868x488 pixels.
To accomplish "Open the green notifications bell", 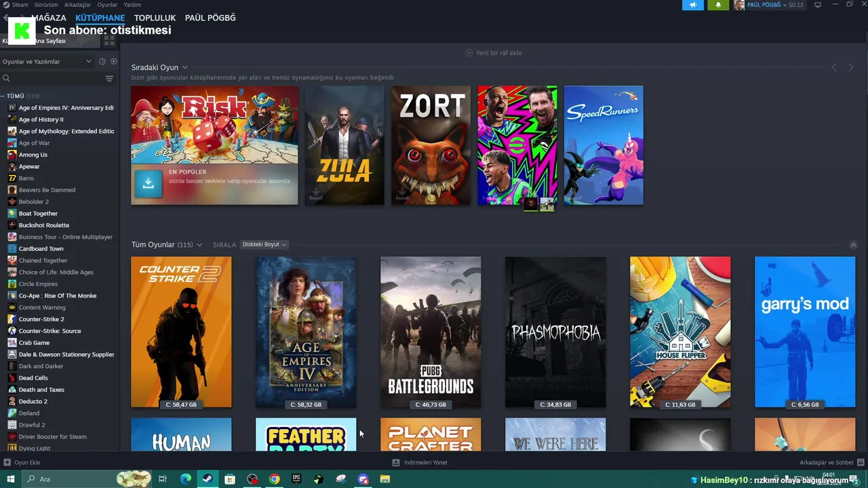I will pos(718,5).
